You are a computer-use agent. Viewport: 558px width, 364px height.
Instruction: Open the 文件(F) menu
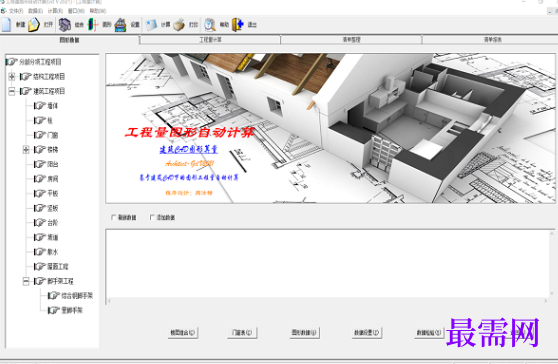coord(16,11)
